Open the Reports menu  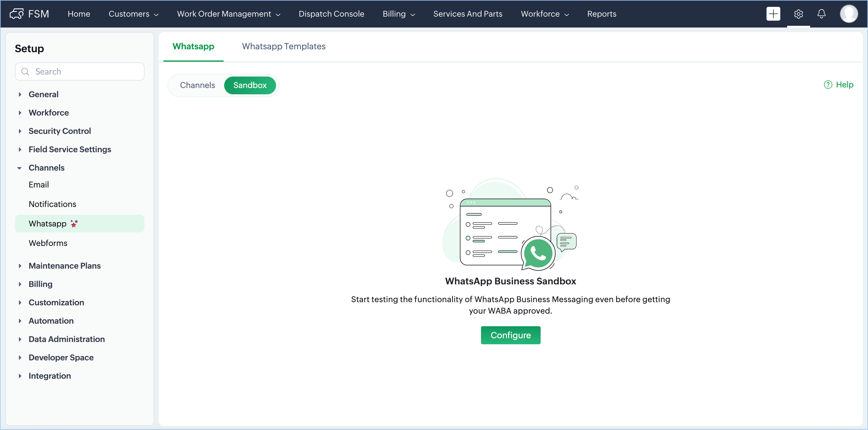pyautogui.click(x=601, y=14)
